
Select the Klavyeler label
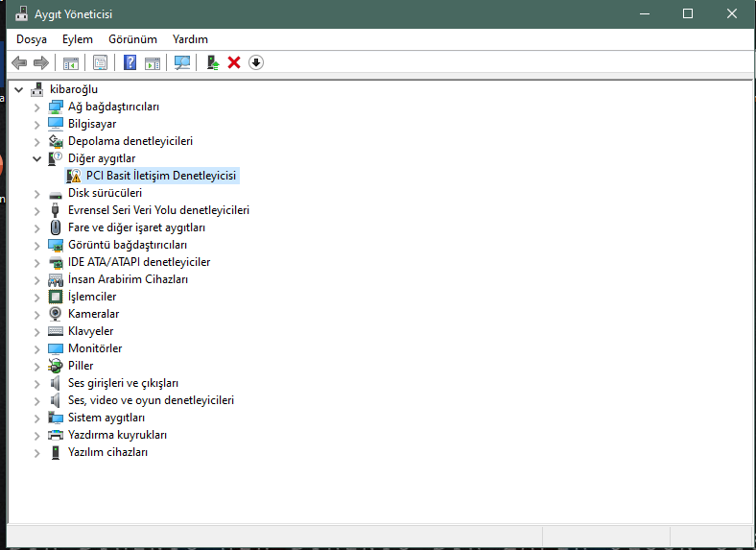click(90, 331)
